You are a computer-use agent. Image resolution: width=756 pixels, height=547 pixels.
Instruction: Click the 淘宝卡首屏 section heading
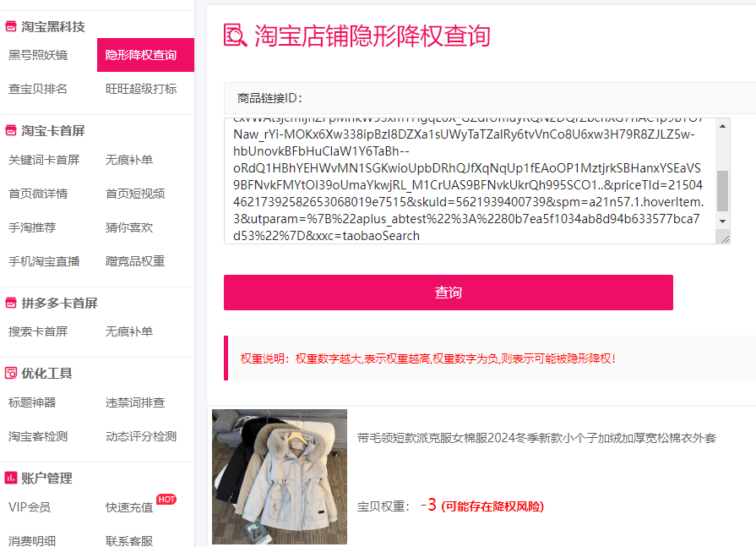pos(53,131)
